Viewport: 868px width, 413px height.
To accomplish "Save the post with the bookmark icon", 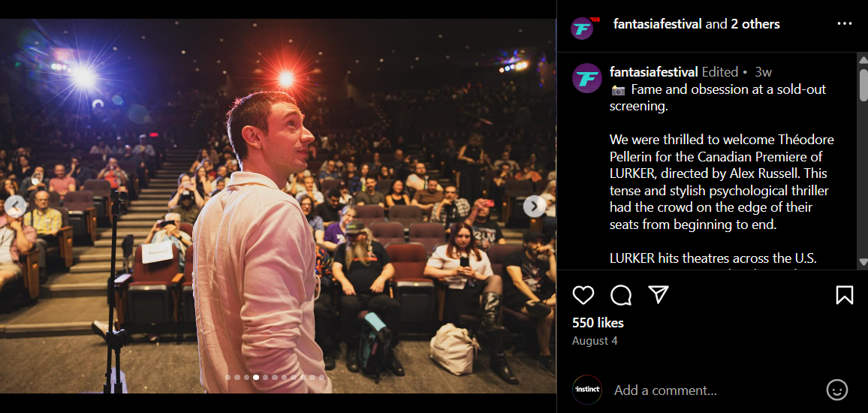I will click(844, 295).
